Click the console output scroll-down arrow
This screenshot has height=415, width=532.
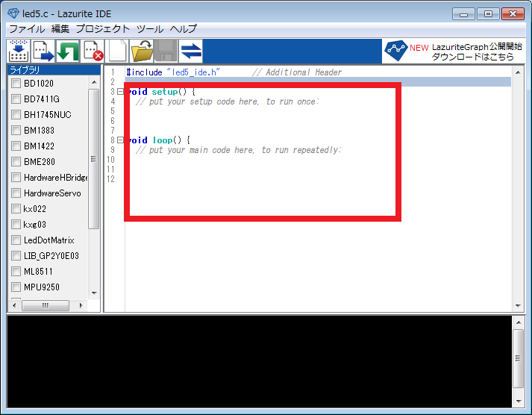click(518, 401)
